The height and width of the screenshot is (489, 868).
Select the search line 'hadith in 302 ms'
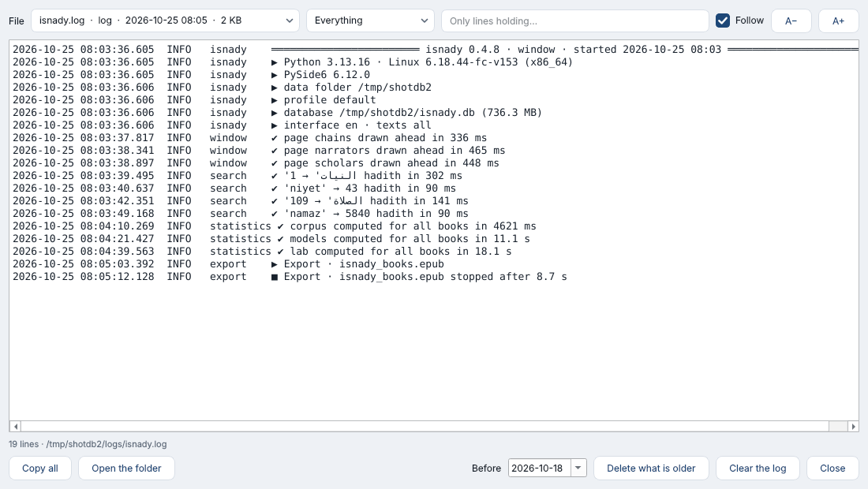tap(238, 177)
